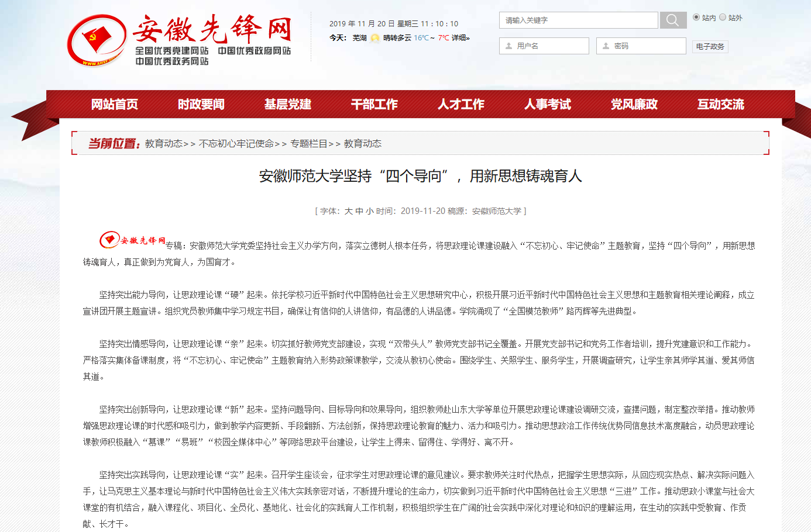Viewport: 811px width, 532px height.
Task: Set font size to 小
Action: coord(370,211)
